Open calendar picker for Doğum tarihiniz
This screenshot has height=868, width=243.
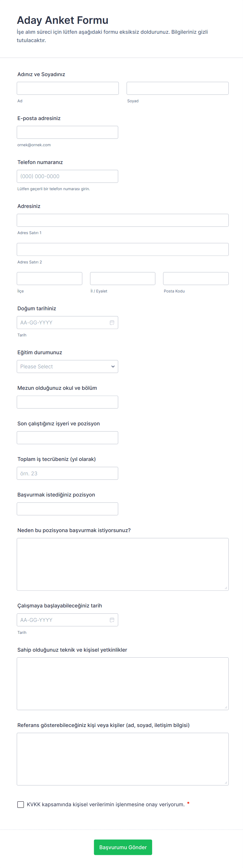[112, 323]
